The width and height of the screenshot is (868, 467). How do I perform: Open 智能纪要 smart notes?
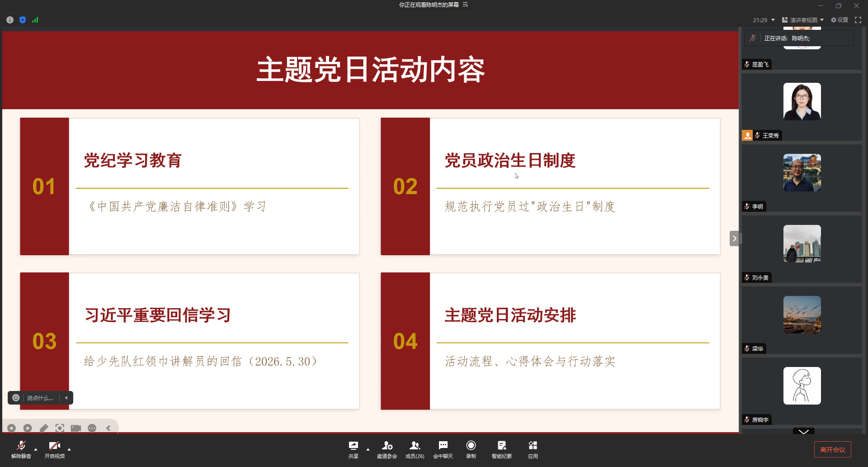pos(502,449)
